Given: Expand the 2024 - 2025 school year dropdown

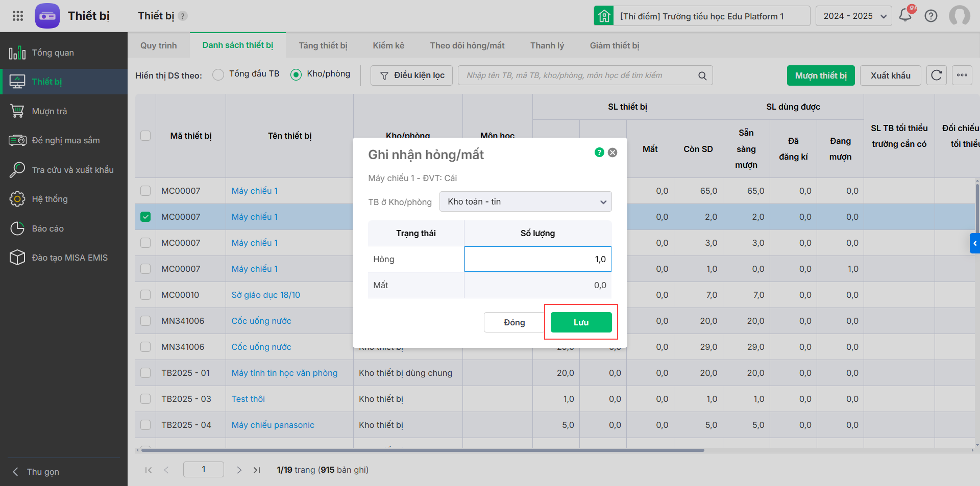Looking at the screenshot, I should point(853,16).
